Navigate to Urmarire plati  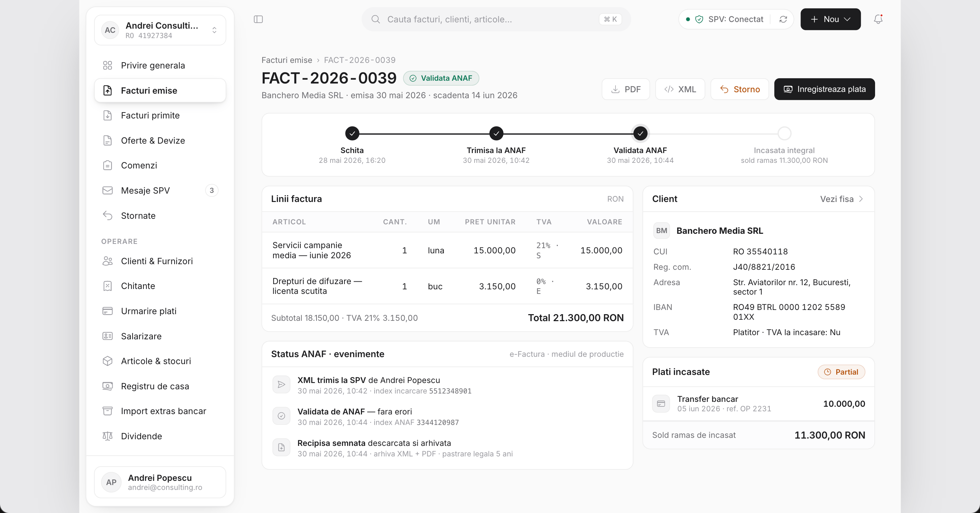(x=160, y=311)
